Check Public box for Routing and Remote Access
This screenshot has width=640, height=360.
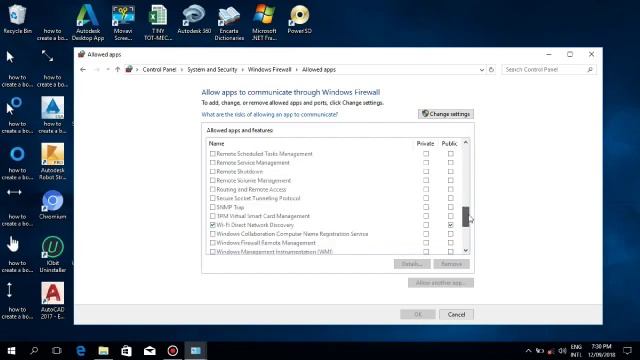pyautogui.click(x=451, y=189)
